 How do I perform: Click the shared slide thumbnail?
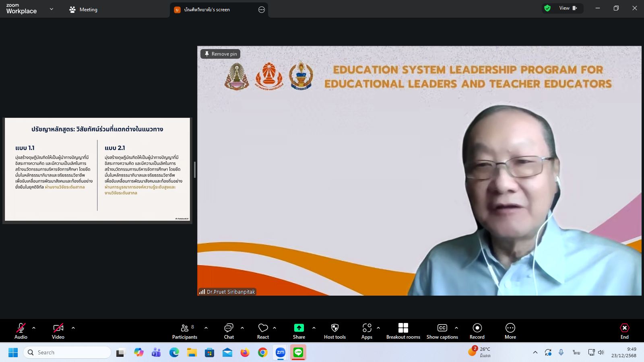coord(97,169)
